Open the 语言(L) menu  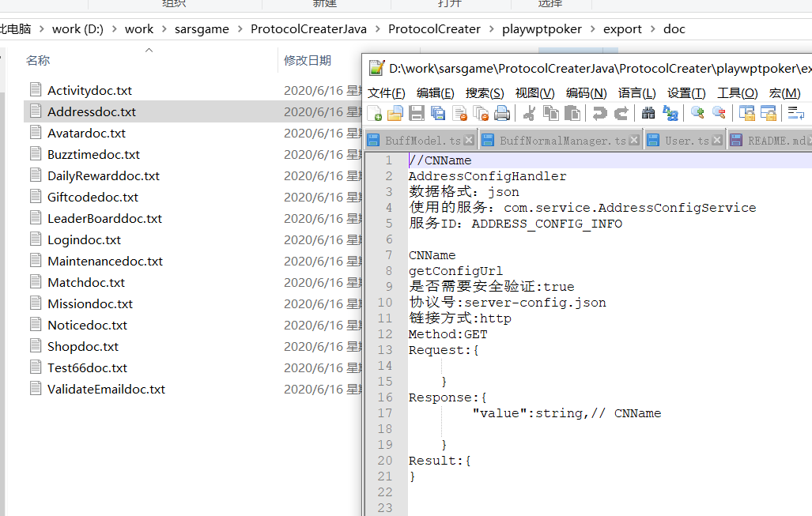pos(637,93)
